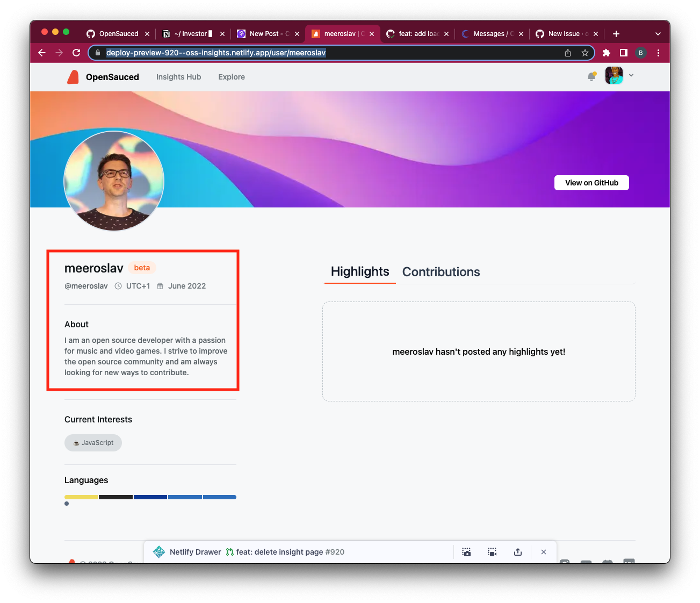Click the yellow segment of the Languages bar
Image resolution: width=700 pixels, height=603 pixels.
click(81, 497)
